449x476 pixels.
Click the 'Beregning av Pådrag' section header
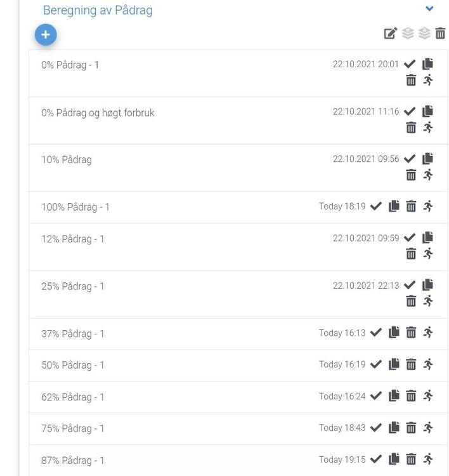click(x=98, y=10)
